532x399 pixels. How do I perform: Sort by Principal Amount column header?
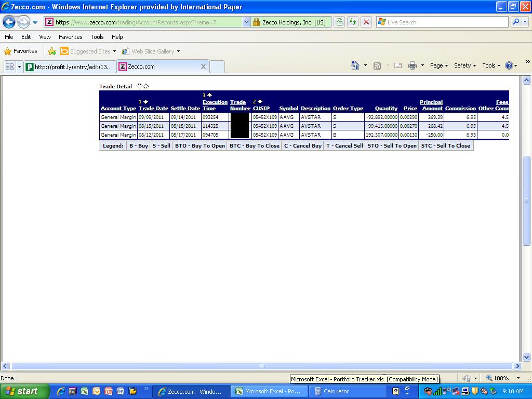pos(431,105)
